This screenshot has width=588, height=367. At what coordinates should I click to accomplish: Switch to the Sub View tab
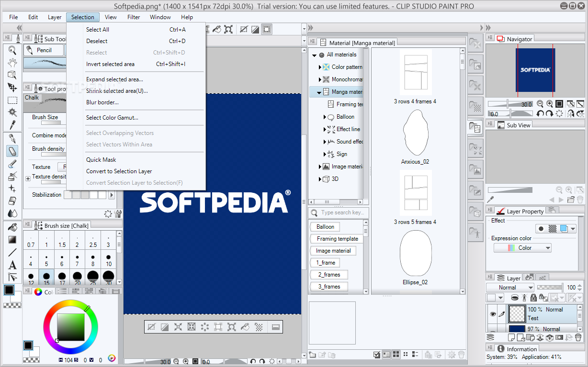(514, 125)
